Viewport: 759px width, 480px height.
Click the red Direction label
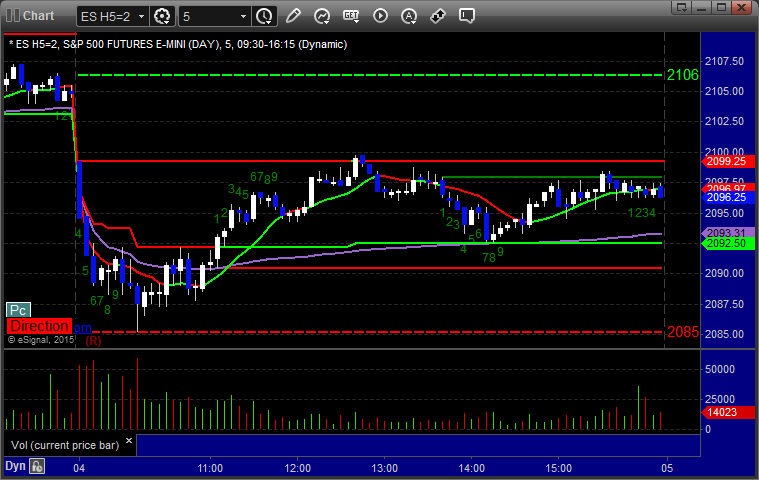tap(39, 326)
